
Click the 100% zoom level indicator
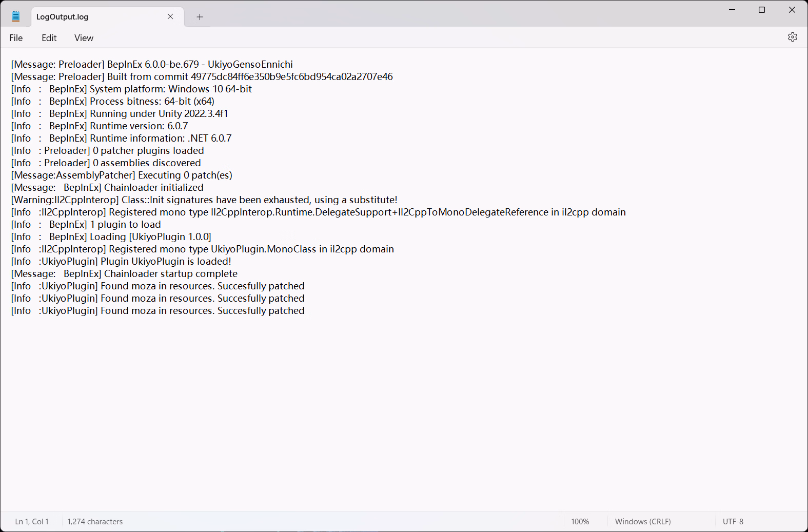[x=580, y=521]
